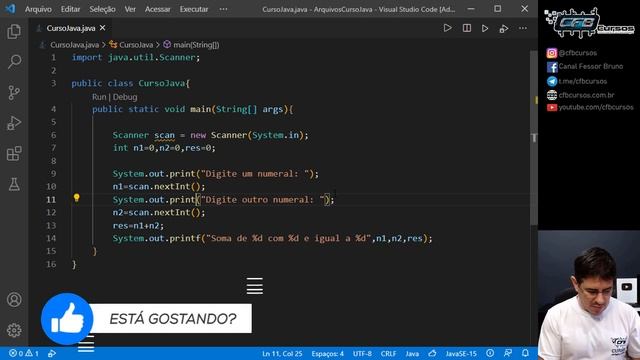Click the "Digite um numeral: " string
The width and height of the screenshot is (640, 360).
255,174
